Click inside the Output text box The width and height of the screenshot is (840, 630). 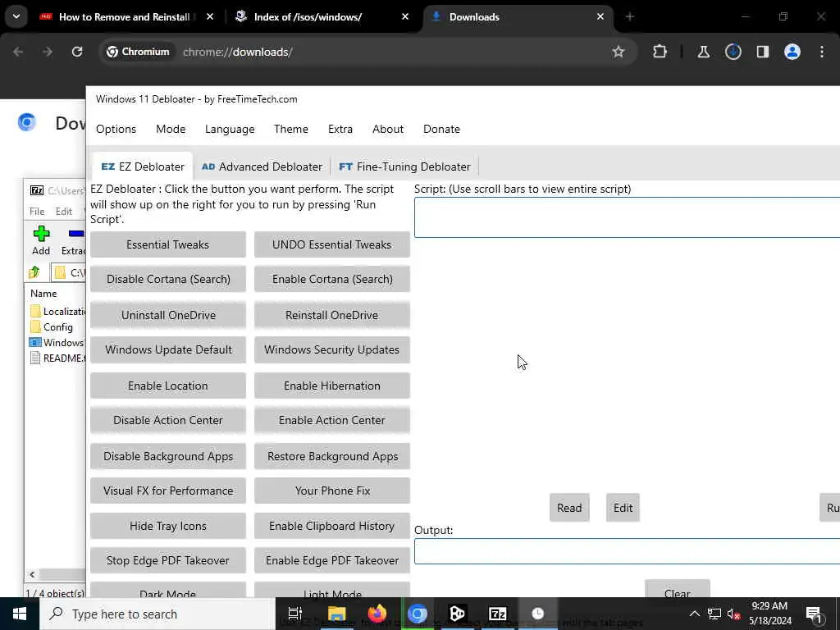point(627,551)
